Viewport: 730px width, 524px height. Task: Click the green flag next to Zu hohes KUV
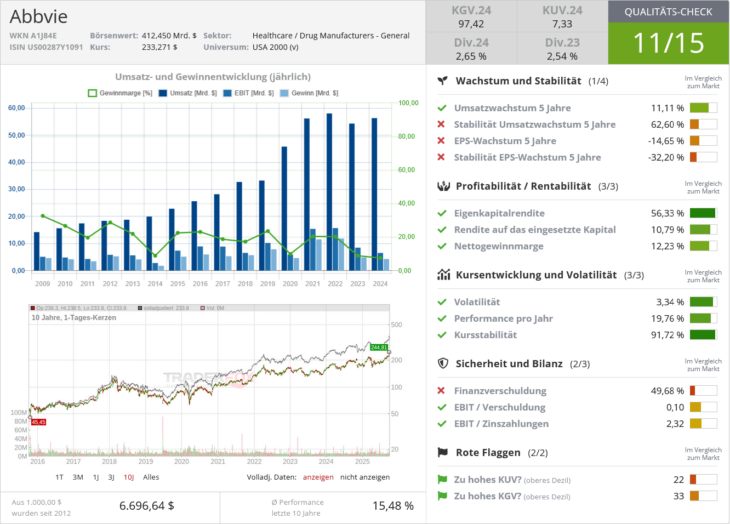[x=442, y=480]
